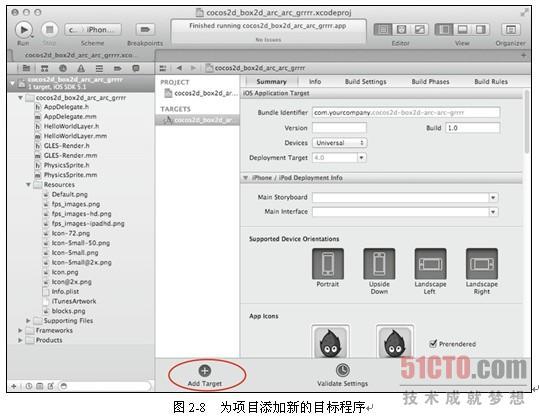This screenshot has width=539, height=419.
Task: Collapse the Resources folder
Action: (29, 185)
